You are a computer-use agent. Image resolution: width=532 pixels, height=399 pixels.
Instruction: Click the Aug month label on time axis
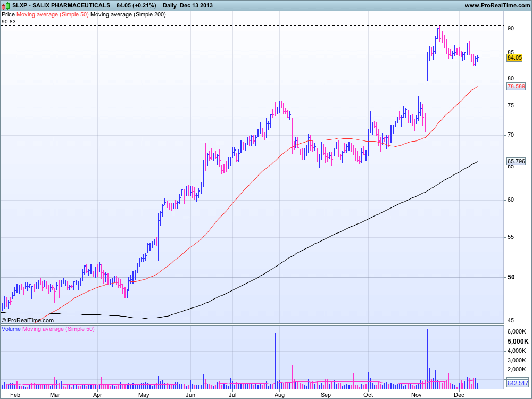click(x=279, y=395)
